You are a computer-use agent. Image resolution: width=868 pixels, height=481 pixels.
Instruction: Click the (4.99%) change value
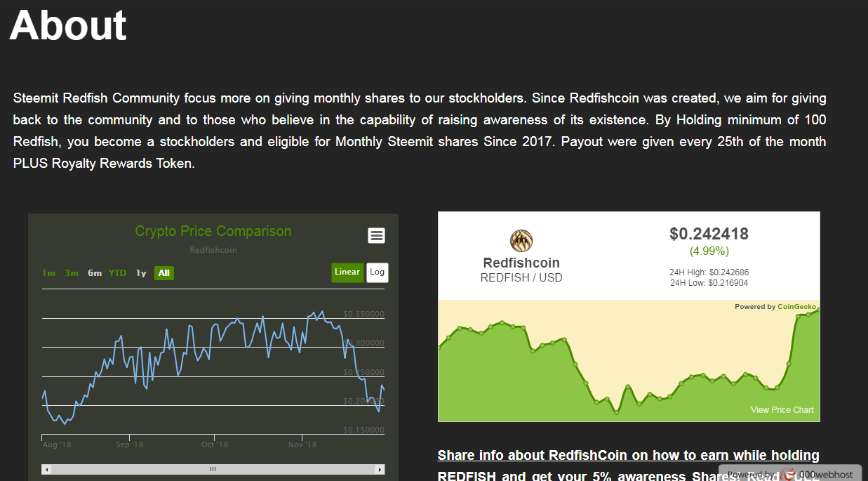(709, 251)
